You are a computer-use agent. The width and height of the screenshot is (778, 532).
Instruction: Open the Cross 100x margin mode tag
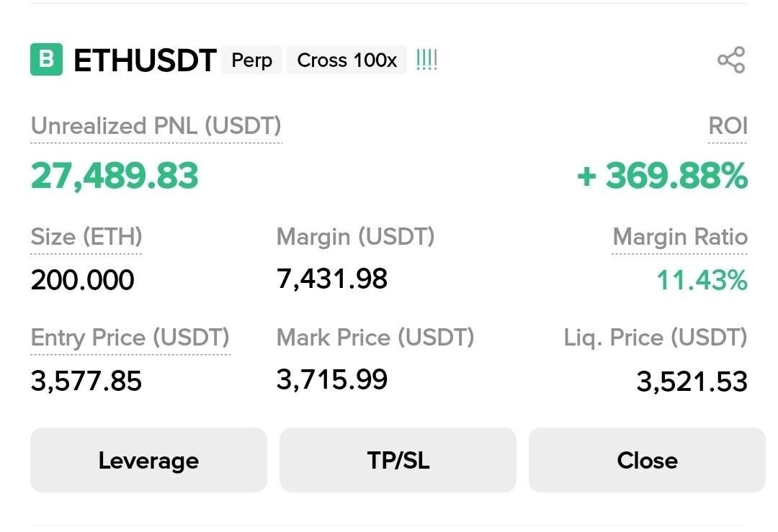point(346,60)
